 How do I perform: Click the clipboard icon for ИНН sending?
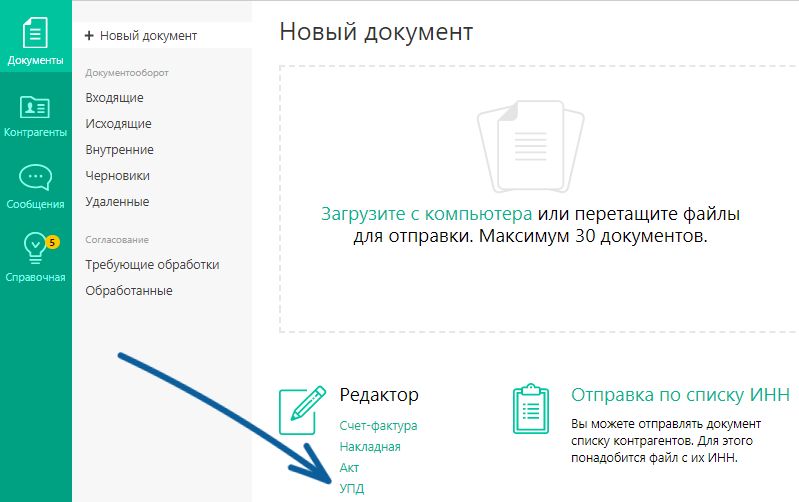click(x=530, y=409)
